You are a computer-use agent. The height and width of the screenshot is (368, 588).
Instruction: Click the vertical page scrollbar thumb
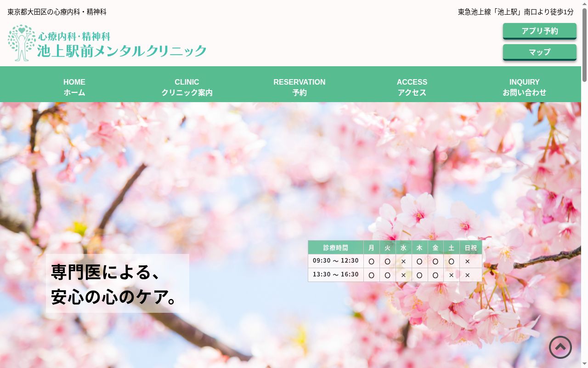coord(584,45)
